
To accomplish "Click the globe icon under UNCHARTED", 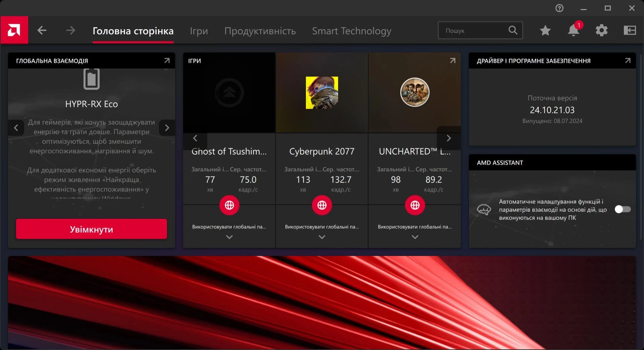I will (x=415, y=205).
